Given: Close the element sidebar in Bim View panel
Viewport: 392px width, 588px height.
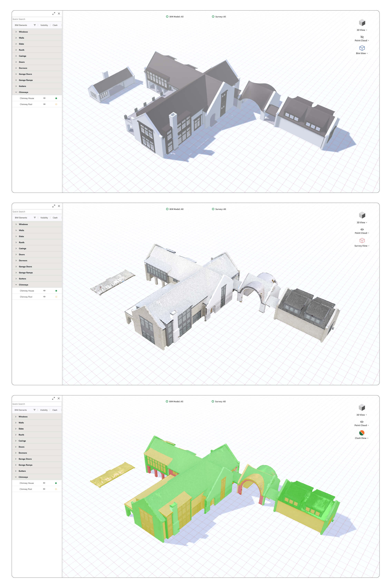Looking at the screenshot, I should 59,14.
